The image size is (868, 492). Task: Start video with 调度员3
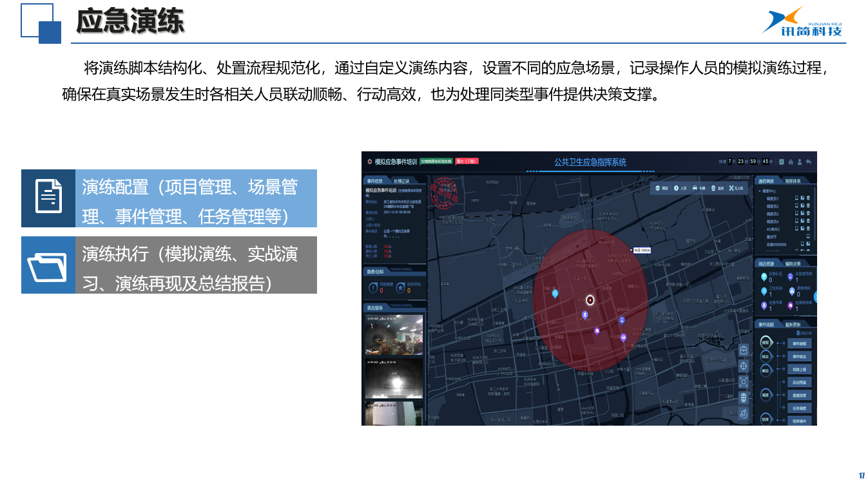(802, 213)
